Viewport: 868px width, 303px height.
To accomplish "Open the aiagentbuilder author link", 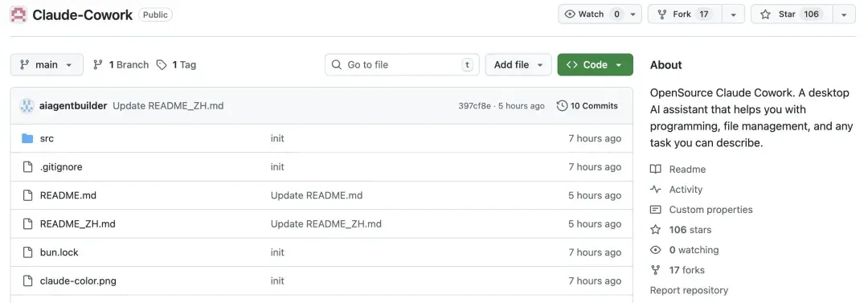I will pyautogui.click(x=73, y=106).
